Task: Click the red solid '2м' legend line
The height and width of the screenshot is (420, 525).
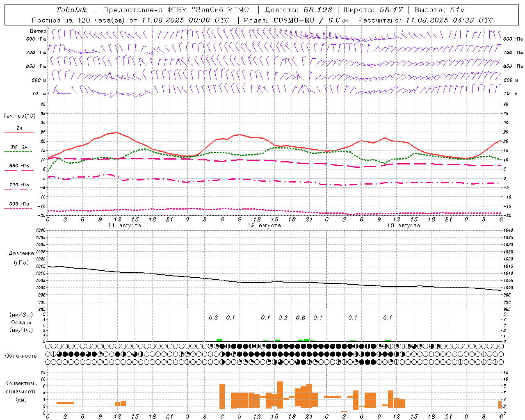Action: [x=19, y=132]
